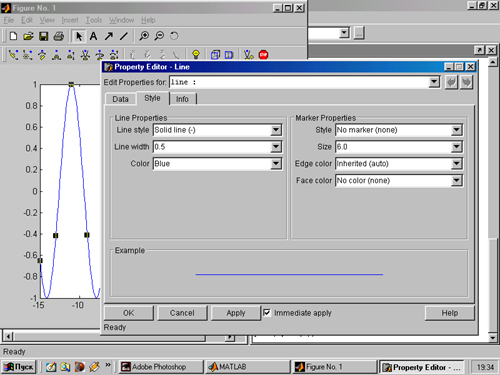Screen dimensions: 500x375
Task: Select the Walk Camera tool
Action: (x=114, y=55)
